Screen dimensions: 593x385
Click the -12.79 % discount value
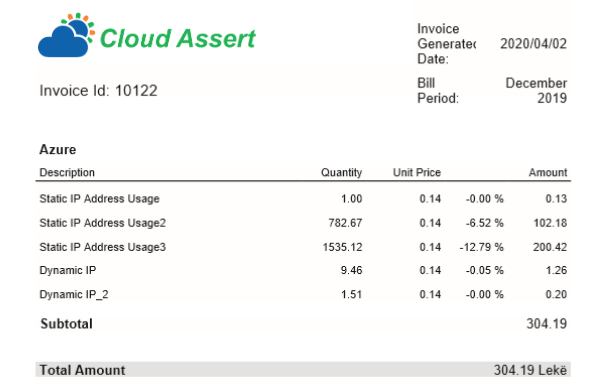click(x=481, y=247)
